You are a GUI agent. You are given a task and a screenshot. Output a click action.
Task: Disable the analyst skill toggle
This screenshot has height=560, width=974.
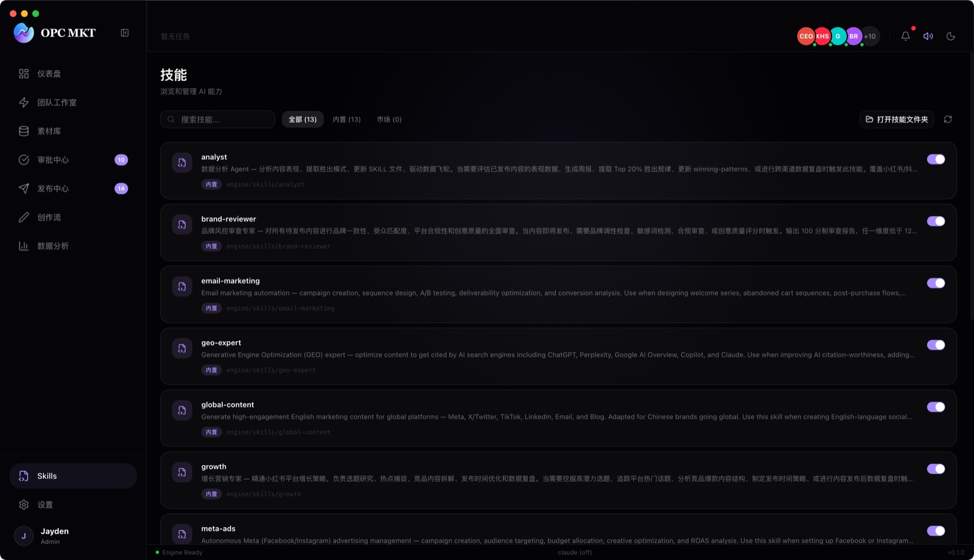pyautogui.click(x=936, y=159)
